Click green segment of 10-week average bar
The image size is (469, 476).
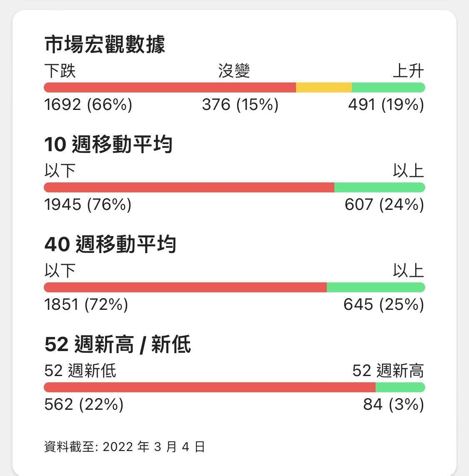click(x=379, y=187)
